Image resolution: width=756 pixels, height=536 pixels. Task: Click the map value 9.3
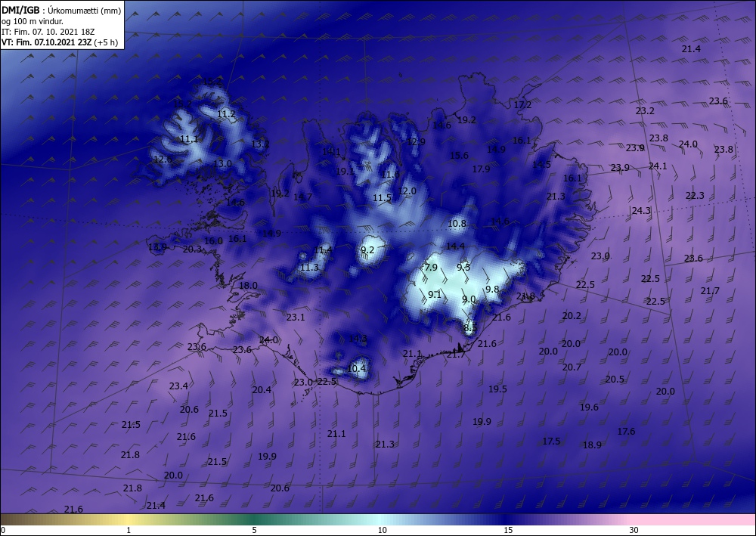point(463,267)
